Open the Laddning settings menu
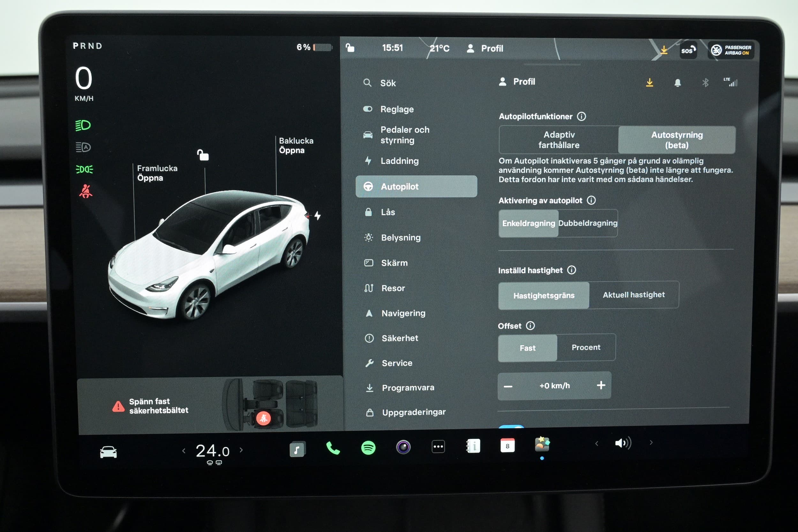The width and height of the screenshot is (798, 532). point(399,161)
